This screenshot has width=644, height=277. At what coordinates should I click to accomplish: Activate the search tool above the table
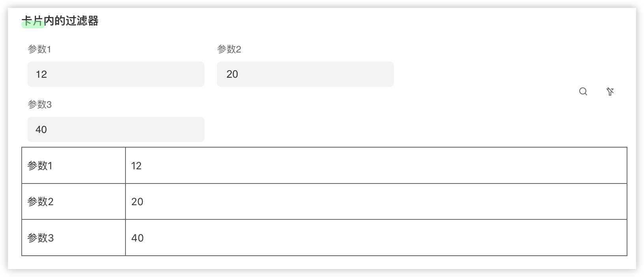(583, 91)
